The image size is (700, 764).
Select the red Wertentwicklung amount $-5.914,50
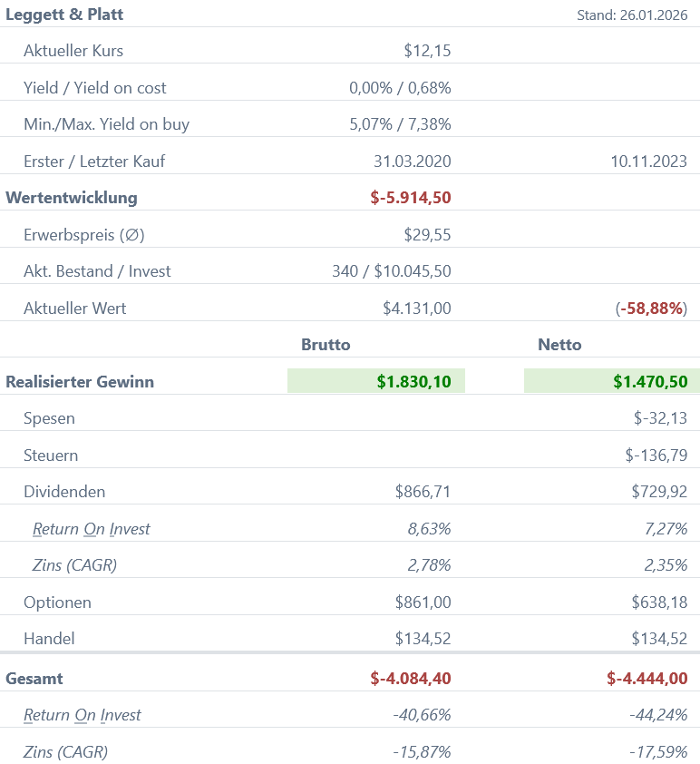pos(410,198)
